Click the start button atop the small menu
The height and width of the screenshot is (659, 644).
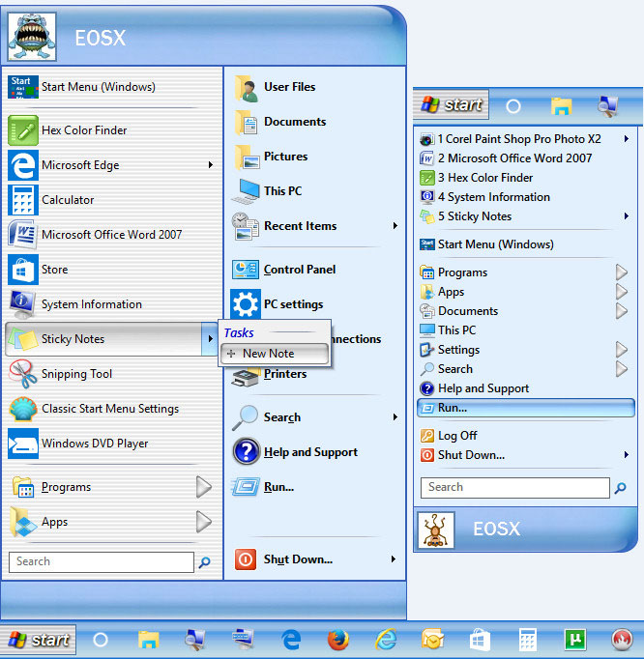click(x=452, y=104)
